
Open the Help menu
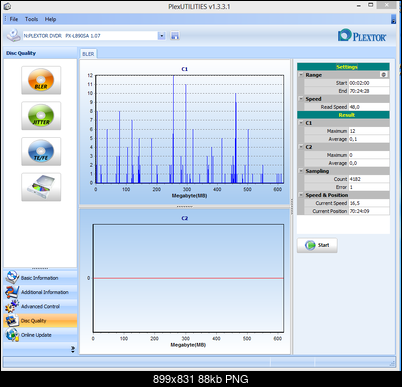(50, 19)
